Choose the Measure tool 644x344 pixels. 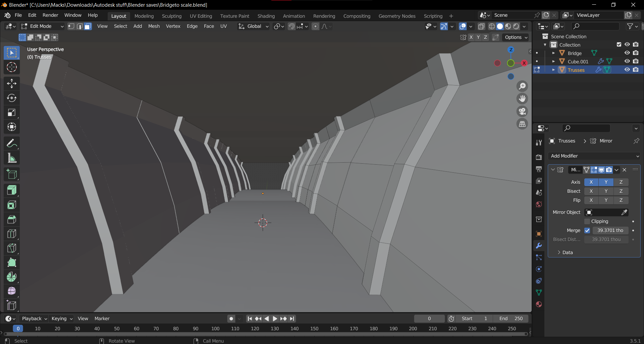(12, 158)
